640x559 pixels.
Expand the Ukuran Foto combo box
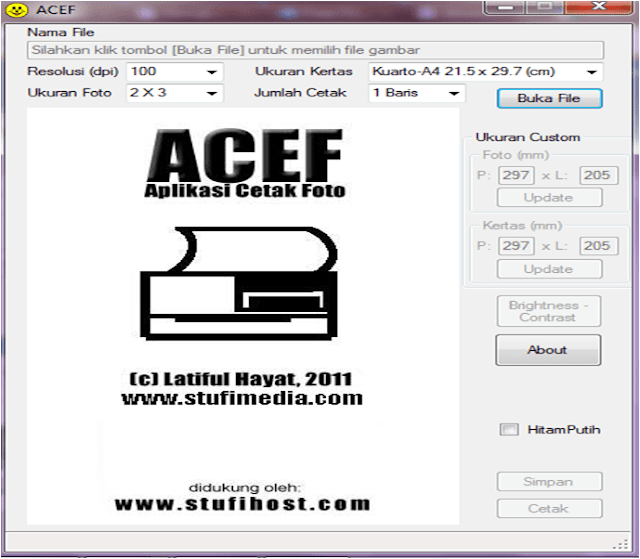click(175, 93)
